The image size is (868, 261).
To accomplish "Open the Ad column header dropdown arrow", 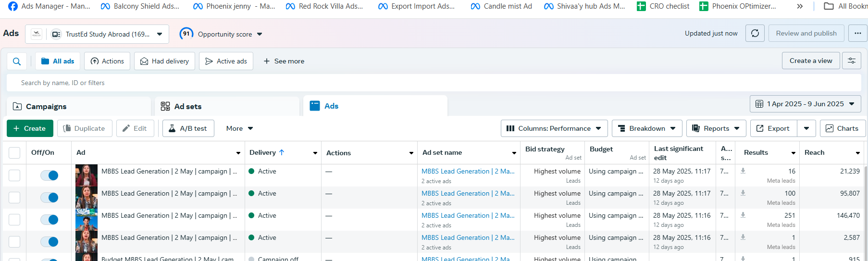I will tap(238, 153).
